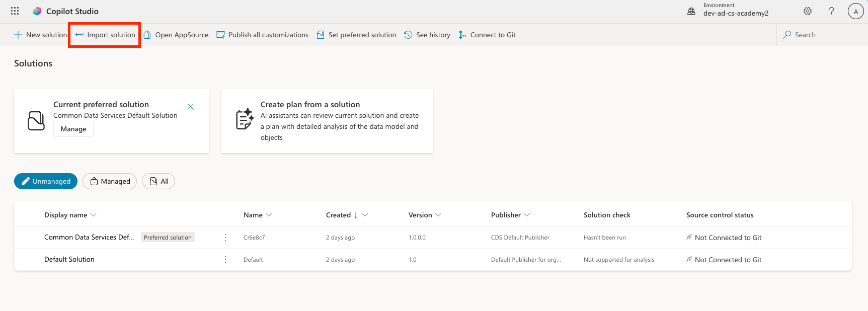Open more actions for Default Solution row
868x311 pixels.
[x=225, y=260]
